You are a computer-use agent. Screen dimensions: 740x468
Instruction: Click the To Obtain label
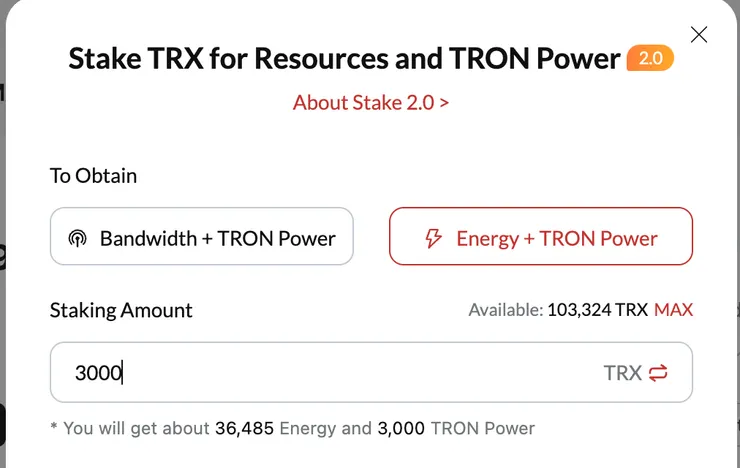(93, 176)
